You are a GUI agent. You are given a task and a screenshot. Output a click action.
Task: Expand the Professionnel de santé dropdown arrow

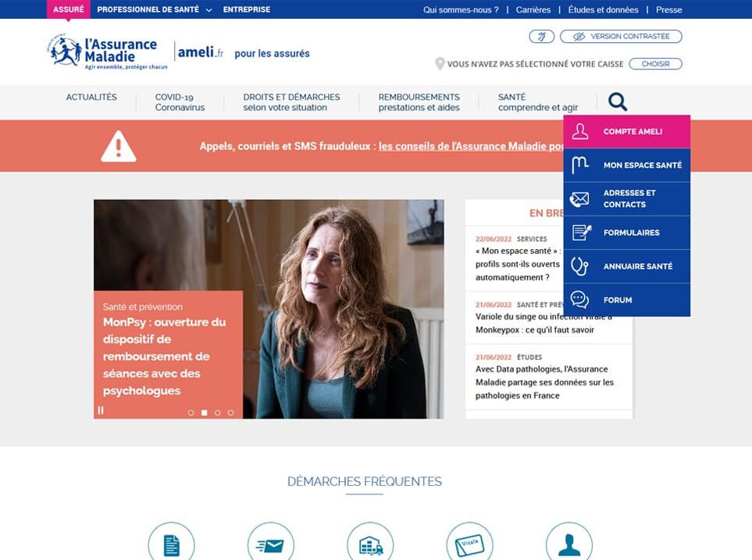click(208, 10)
